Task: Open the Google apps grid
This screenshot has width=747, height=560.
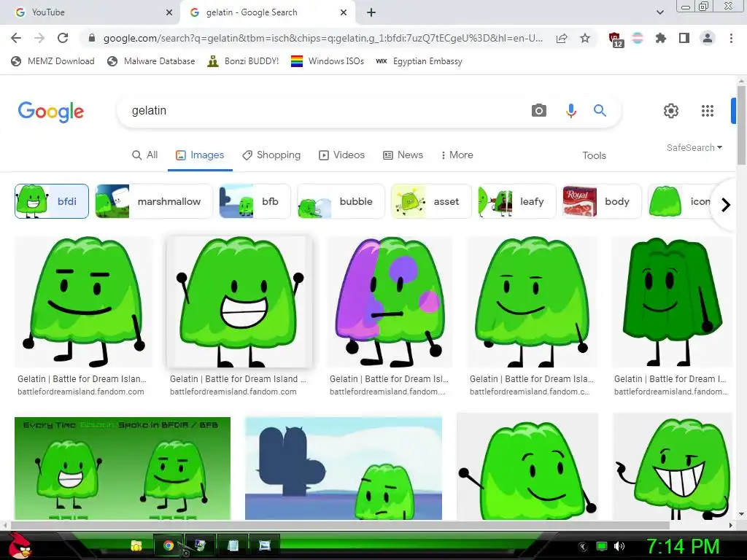Action: click(708, 111)
